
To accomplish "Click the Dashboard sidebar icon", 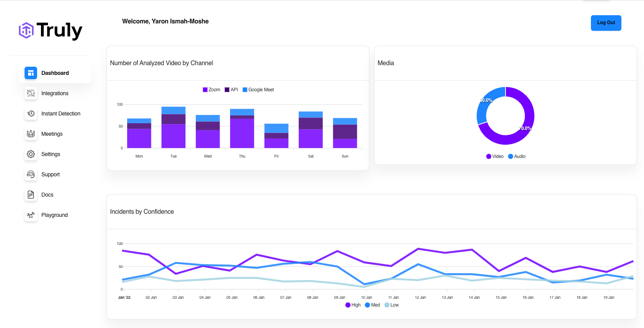I will (x=31, y=73).
